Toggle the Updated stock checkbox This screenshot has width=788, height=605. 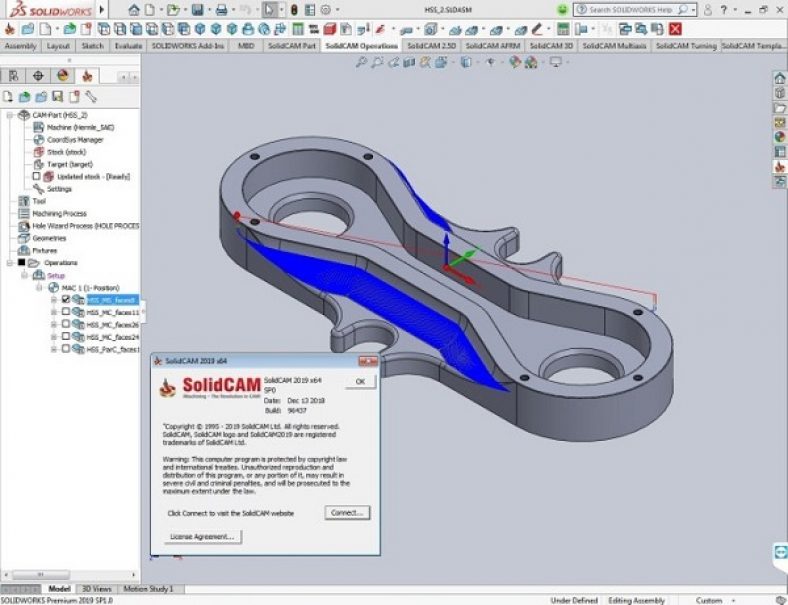point(36,176)
